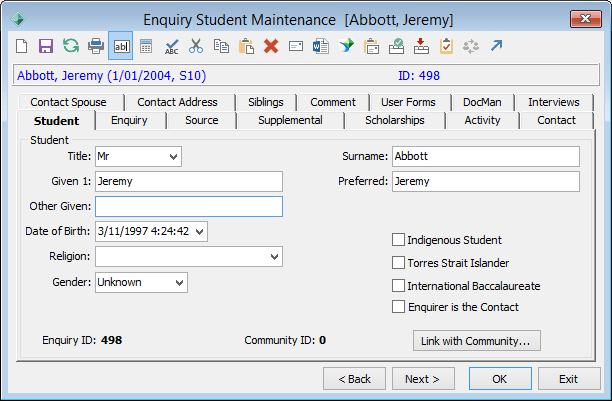Open the Word document merge icon
Screen dimensions: 612x401
(x=321, y=46)
